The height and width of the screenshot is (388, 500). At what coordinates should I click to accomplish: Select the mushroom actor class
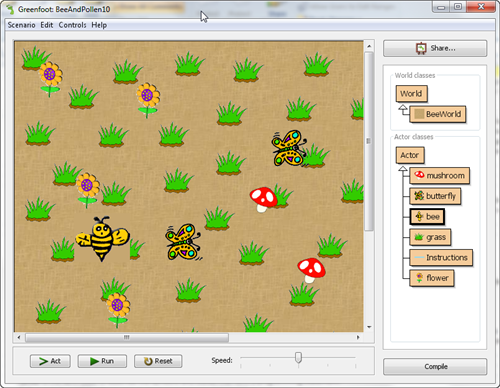(439, 176)
